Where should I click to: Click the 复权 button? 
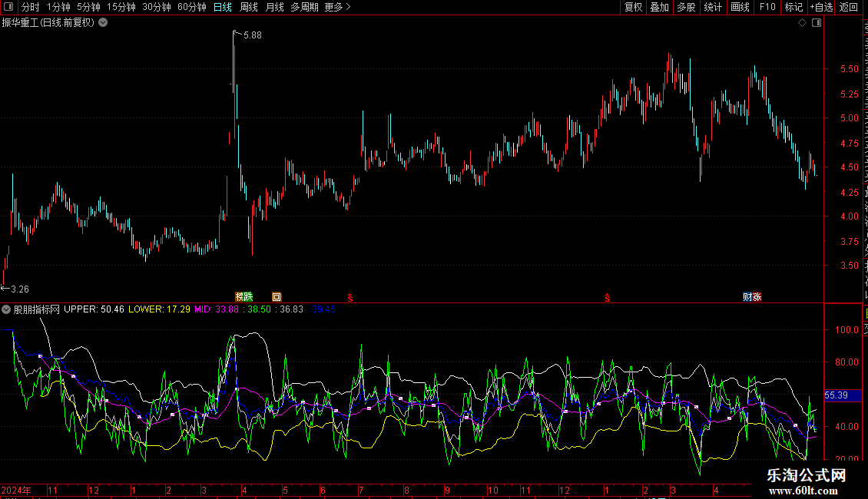(x=633, y=7)
